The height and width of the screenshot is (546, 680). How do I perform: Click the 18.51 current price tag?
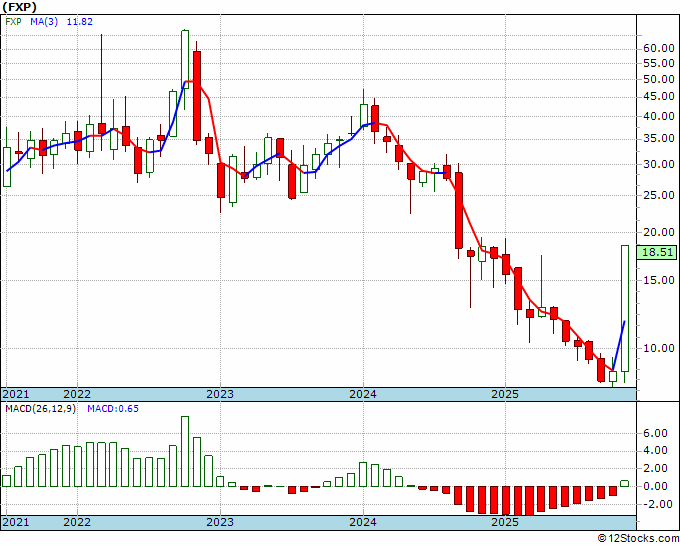tap(657, 252)
